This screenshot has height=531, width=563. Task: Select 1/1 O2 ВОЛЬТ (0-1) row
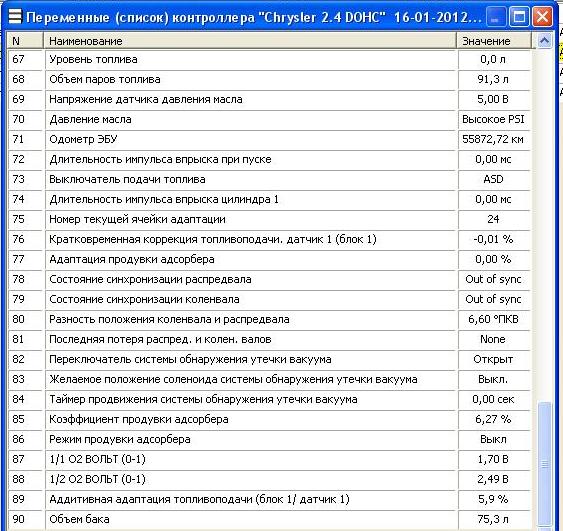269,460
